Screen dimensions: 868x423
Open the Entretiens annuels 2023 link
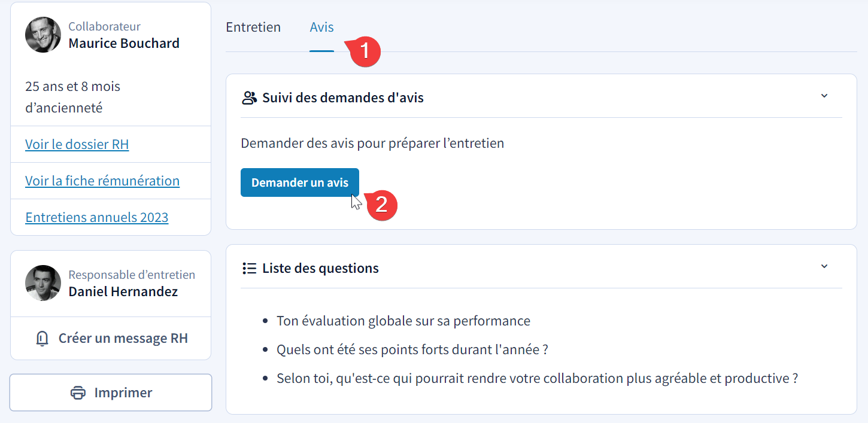97,217
